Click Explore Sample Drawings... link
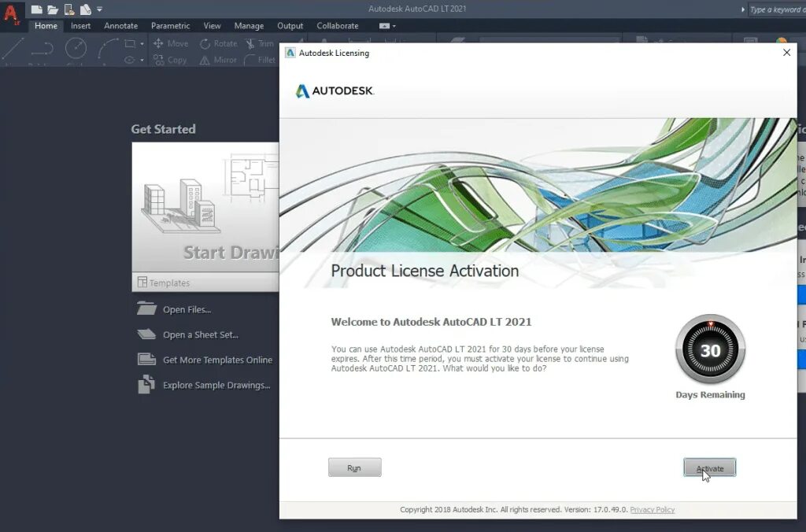Image resolution: width=806 pixels, height=532 pixels. tap(204, 385)
